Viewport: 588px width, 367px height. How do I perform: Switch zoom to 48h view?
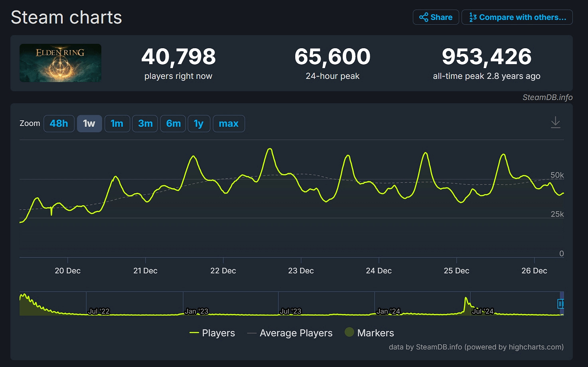59,124
